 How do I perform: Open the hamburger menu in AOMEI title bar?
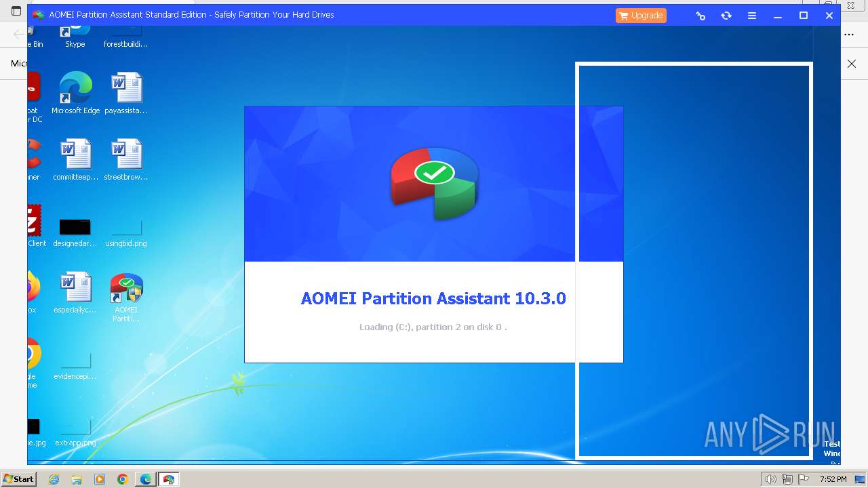click(752, 16)
